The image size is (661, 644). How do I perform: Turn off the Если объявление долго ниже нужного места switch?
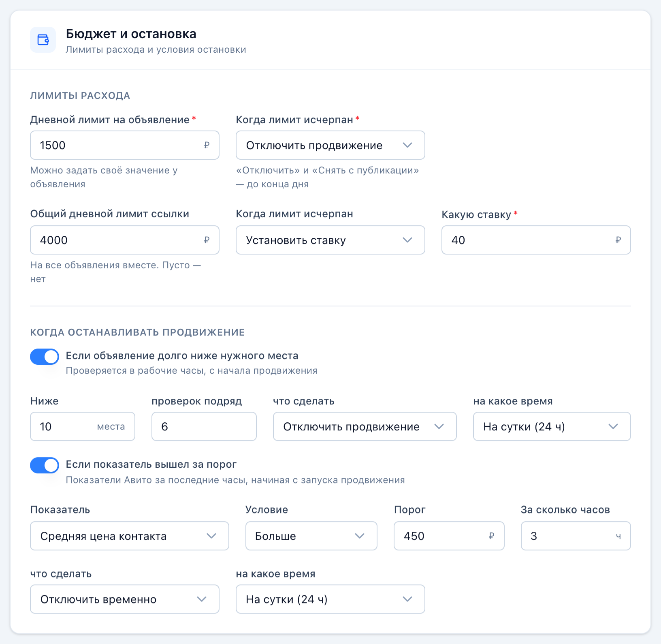click(x=45, y=357)
